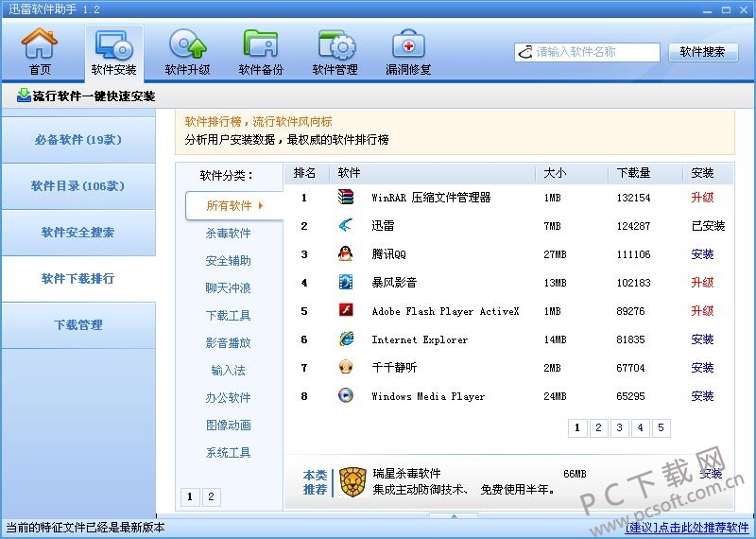Open the 软件目录 (106款) sidebar tab
Viewport: 756px width, 539px height.
click(x=78, y=186)
